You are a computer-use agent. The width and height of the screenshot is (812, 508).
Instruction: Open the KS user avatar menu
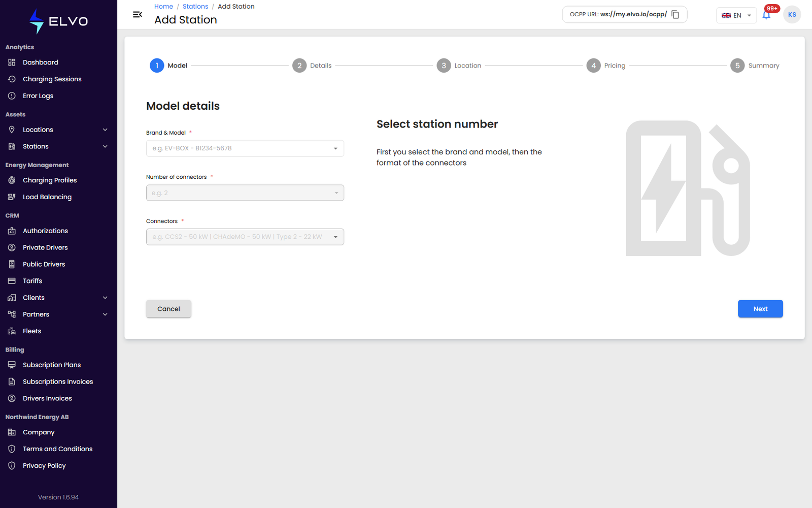792,15
